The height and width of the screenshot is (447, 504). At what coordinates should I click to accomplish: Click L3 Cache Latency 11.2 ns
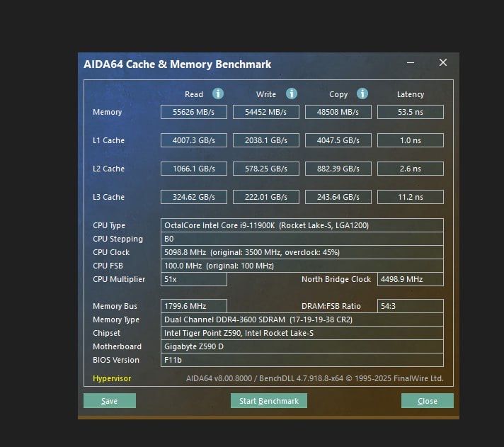pos(411,197)
